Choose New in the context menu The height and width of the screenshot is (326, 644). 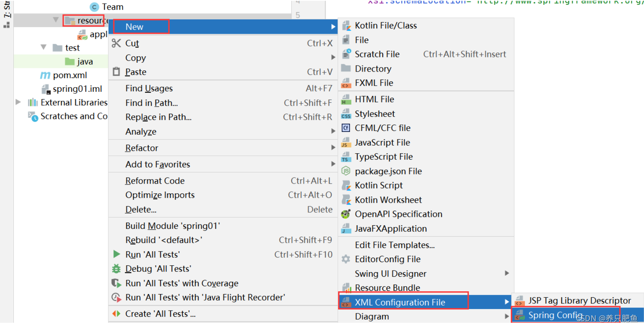(x=223, y=27)
